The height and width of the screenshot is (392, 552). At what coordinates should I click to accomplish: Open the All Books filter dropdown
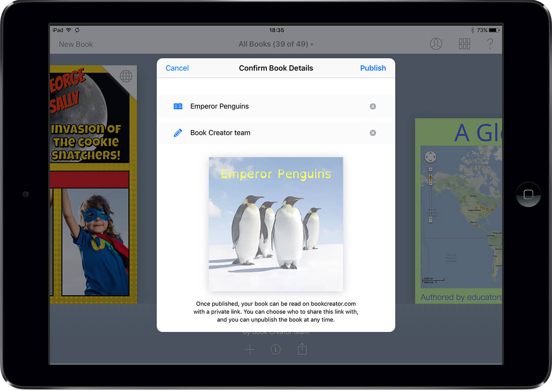pyautogui.click(x=276, y=44)
